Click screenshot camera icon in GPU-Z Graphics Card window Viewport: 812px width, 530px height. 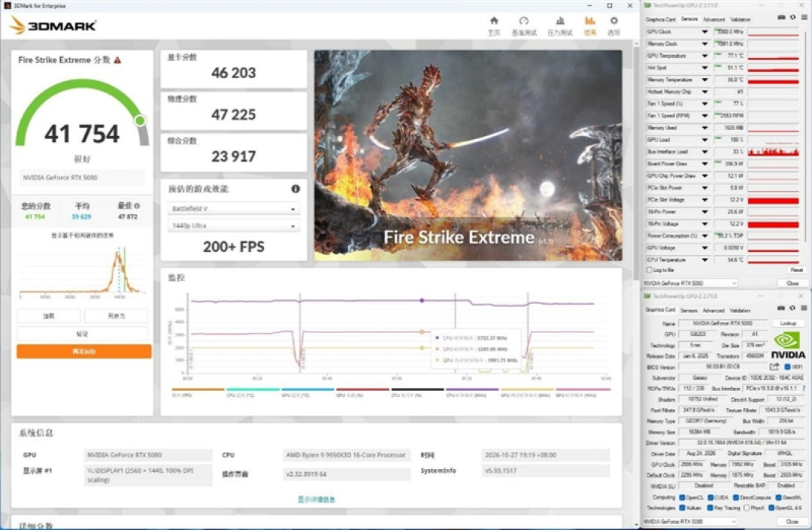pyautogui.click(x=781, y=308)
